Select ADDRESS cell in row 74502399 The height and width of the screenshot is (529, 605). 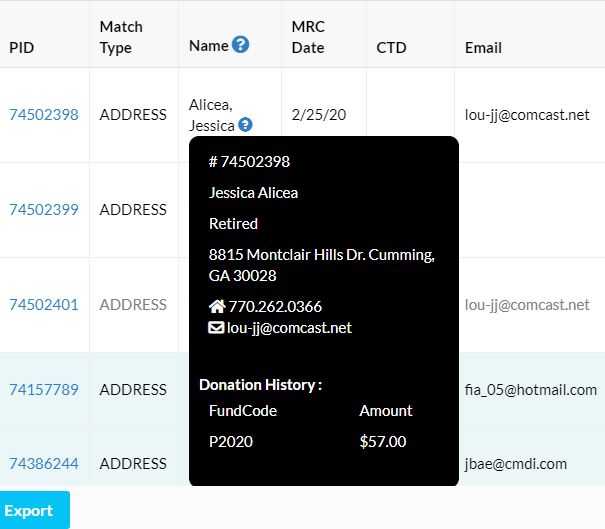click(x=133, y=210)
